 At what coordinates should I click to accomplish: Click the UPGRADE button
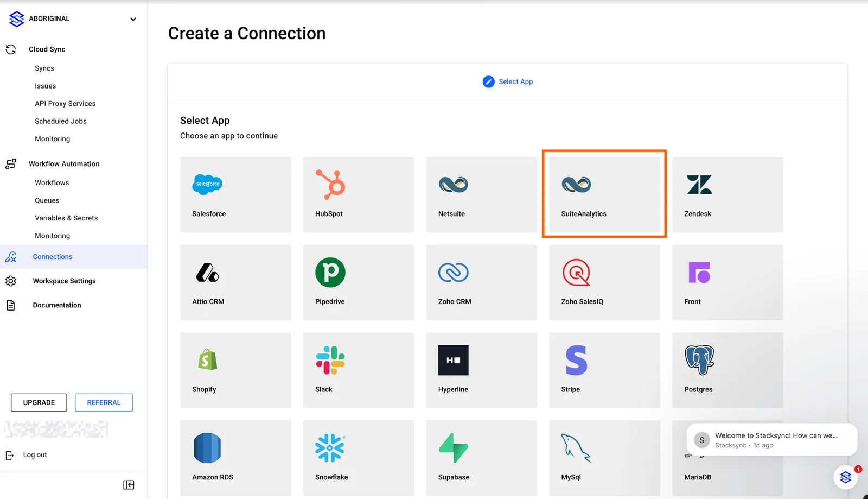(x=39, y=402)
